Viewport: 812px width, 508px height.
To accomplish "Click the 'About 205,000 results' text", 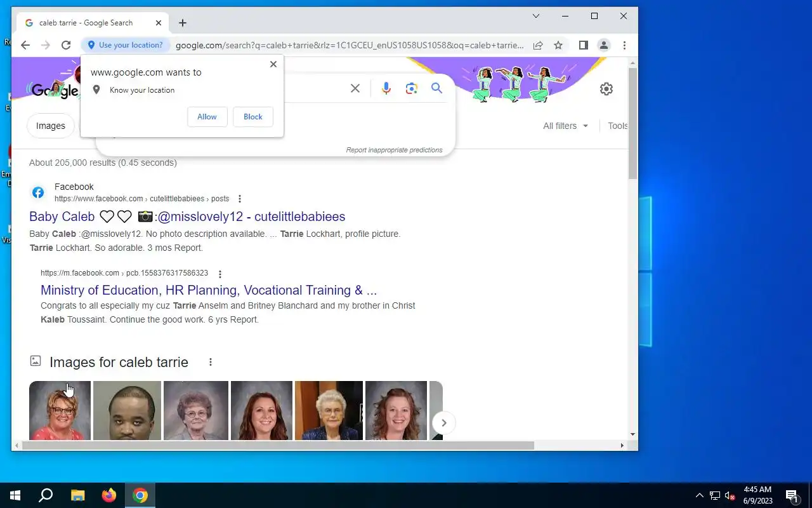I will 103,163.
